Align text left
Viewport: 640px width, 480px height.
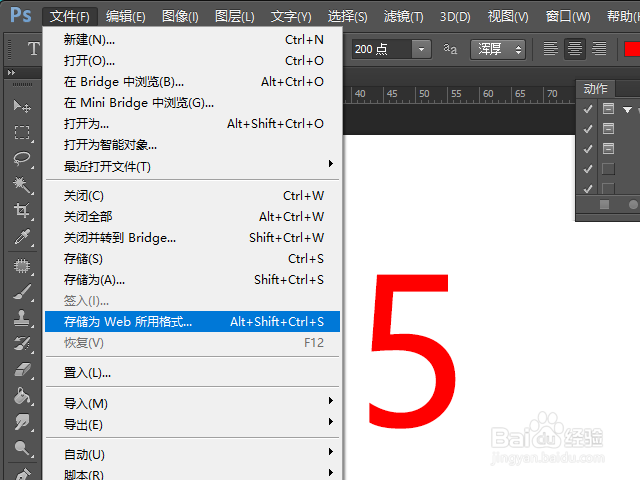(550, 49)
